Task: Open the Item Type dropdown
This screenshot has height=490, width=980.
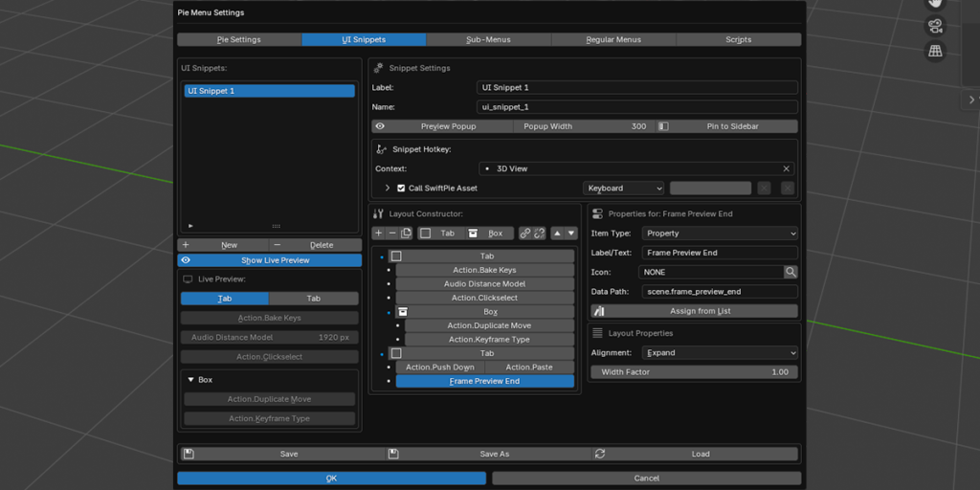Action: point(720,234)
